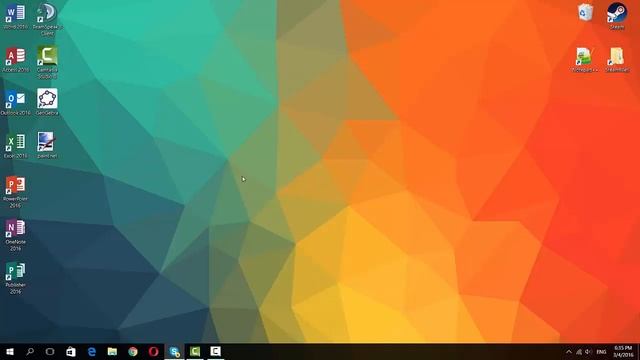
Task: Launch the GeoGebra desktop shortcut
Action: (x=47, y=102)
